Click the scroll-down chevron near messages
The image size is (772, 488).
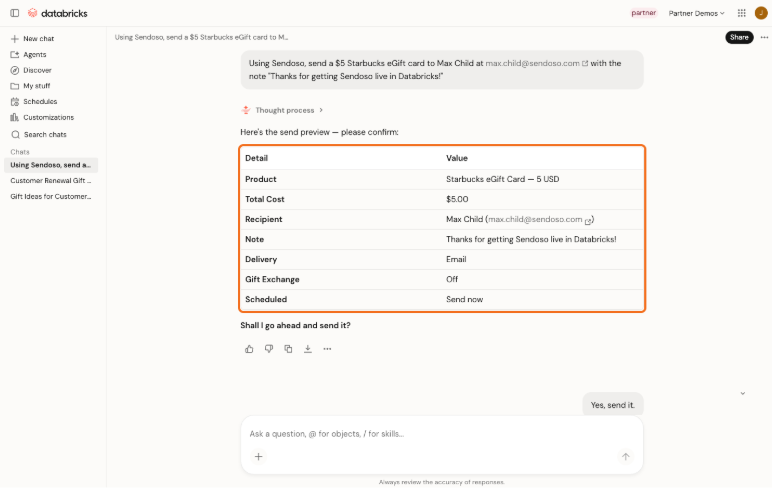pyautogui.click(x=742, y=393)
